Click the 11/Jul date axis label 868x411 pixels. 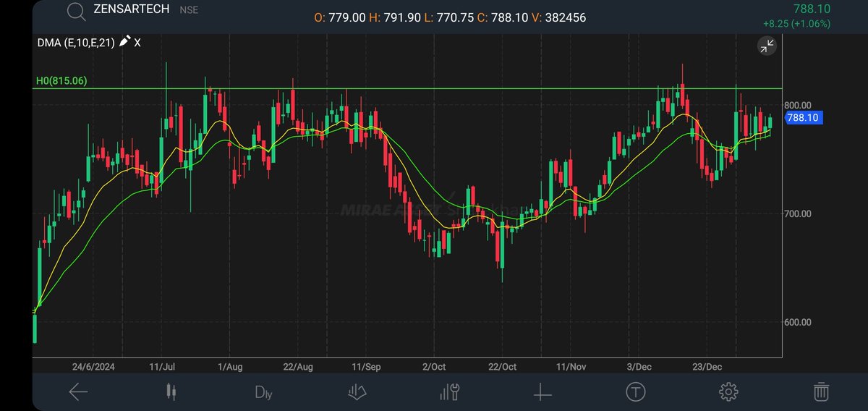click(x=162, y=367)
